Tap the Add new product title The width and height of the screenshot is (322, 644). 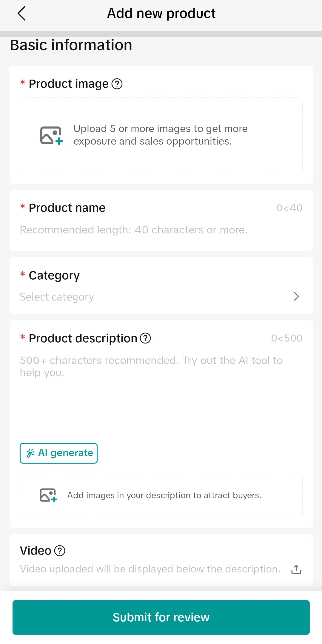point(161,13)
